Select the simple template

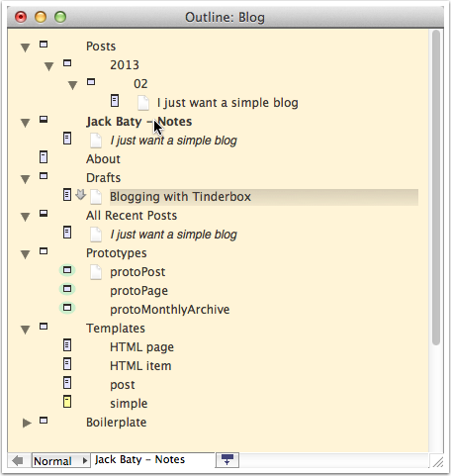pyautogui.click(x=129, y=404)
